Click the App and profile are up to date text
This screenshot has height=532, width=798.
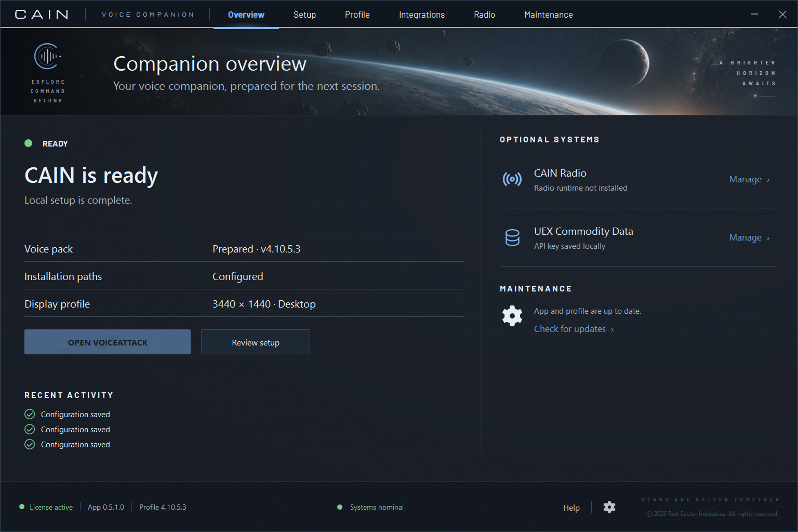pos(588,311)
